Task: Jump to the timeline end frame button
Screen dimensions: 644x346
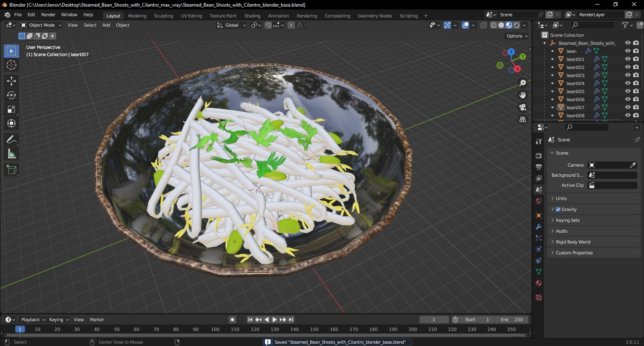Action: [x=291, y=320]
